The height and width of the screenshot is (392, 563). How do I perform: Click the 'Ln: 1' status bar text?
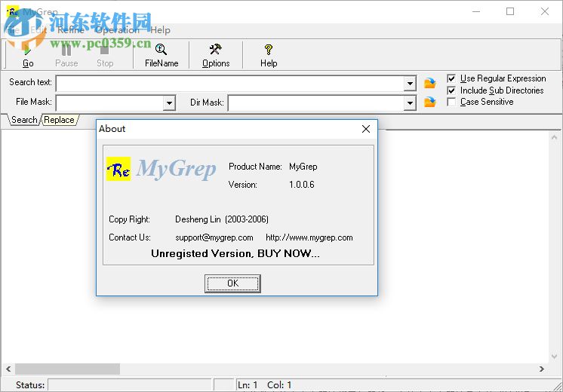(248, 384)
